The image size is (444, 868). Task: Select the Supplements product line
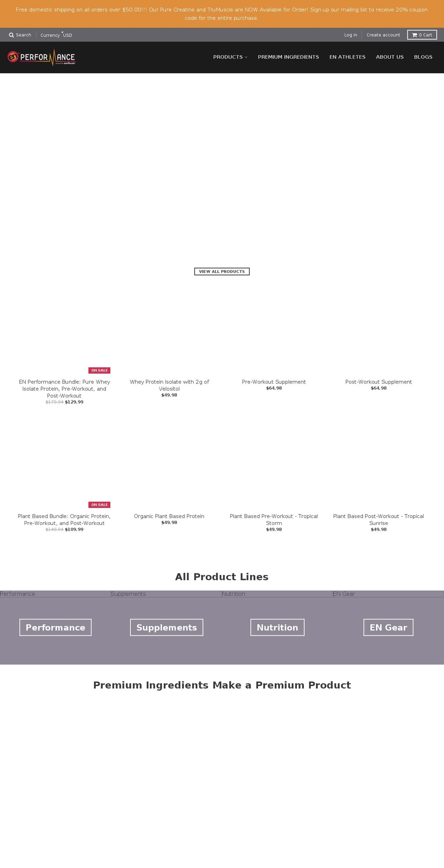[166, 627]
